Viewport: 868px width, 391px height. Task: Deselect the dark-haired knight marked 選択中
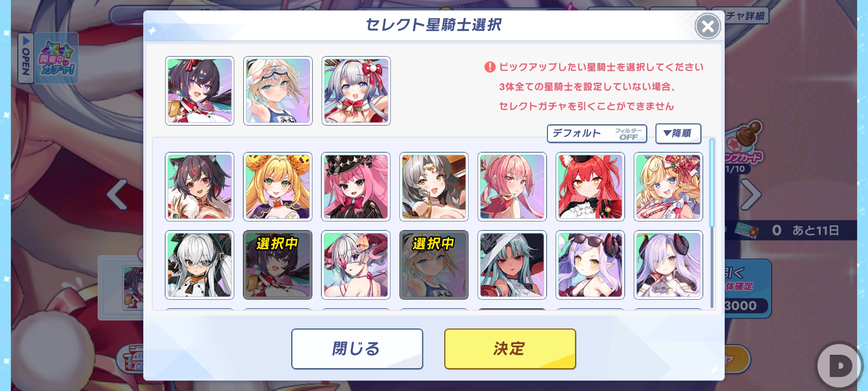[277, 265]
